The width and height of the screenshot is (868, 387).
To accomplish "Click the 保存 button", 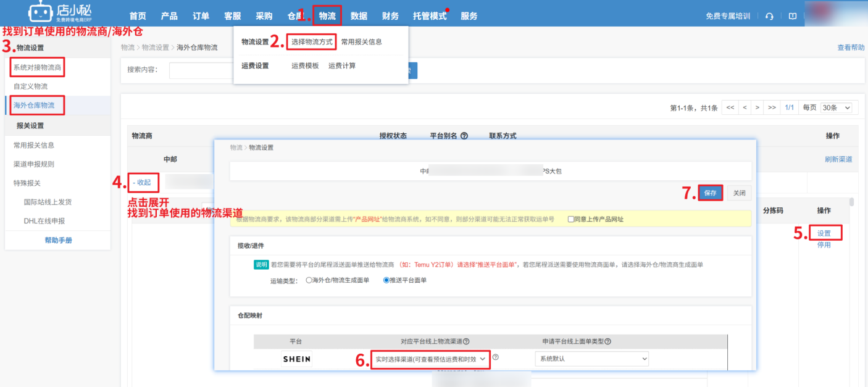I will click(x=710, y=193).
